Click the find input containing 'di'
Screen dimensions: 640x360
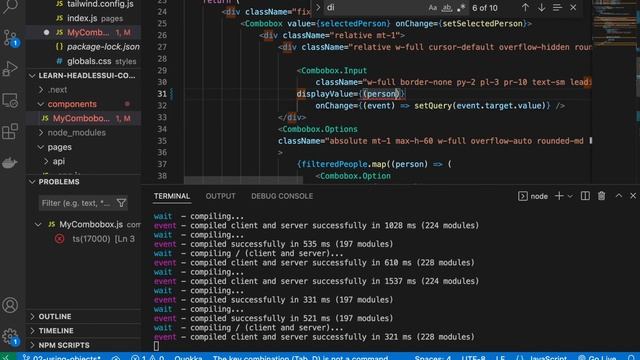click(376, 8)
